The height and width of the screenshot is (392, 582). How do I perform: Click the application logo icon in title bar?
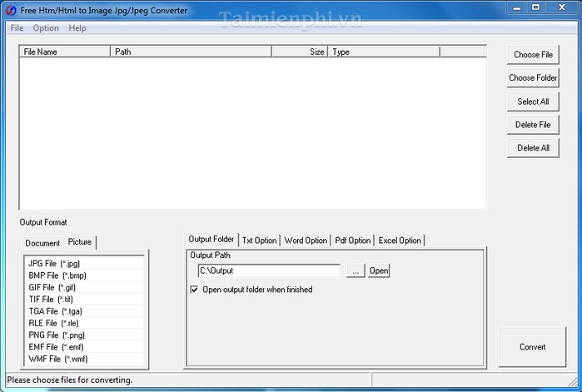(11, 10)
